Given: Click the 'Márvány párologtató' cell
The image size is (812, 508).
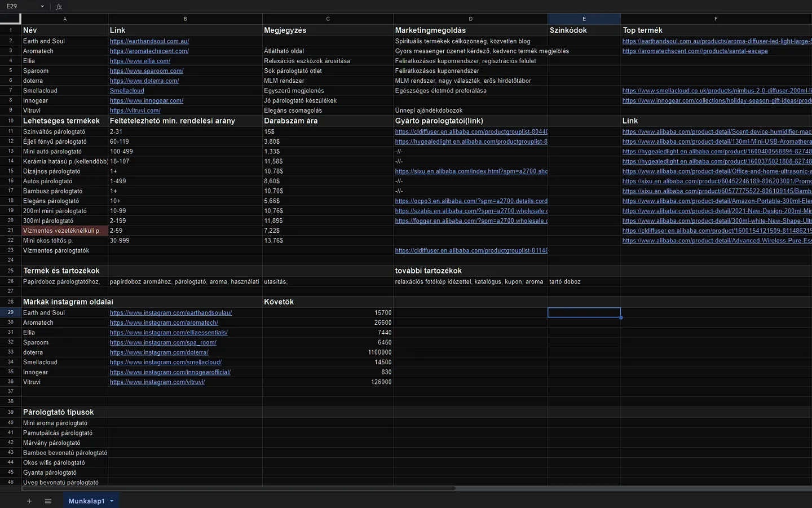Looking at the screenshot, I should pyautogui.click(x=65, y=443).
